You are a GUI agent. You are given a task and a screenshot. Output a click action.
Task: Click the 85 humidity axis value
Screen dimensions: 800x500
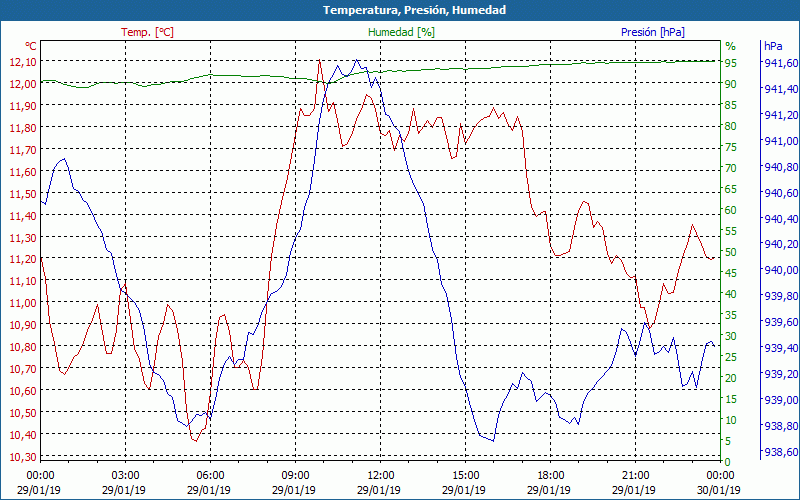pos(731,105)
